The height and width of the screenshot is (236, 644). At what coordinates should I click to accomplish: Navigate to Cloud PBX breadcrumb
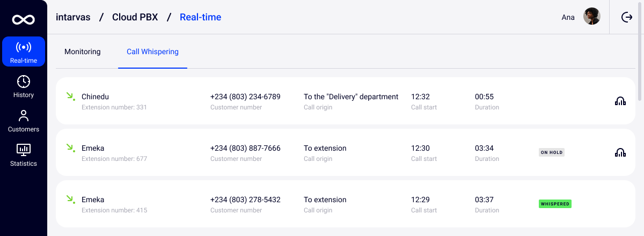(x=135, y=17)
